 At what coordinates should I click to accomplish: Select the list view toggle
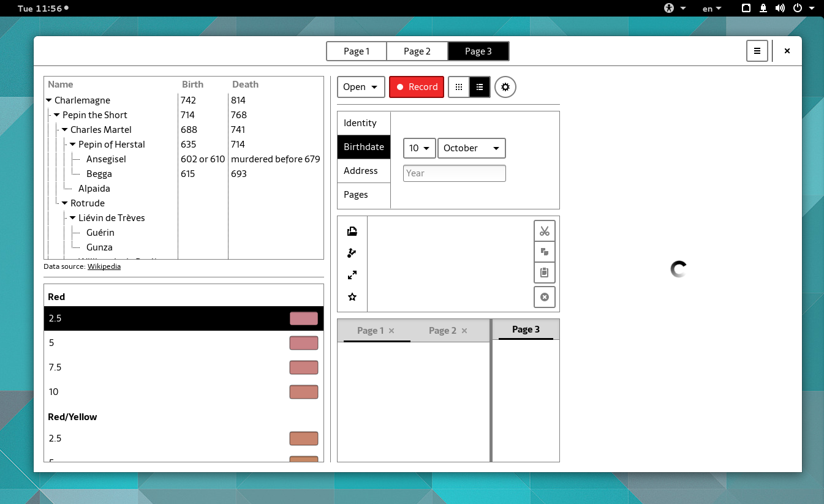[480, 87]
